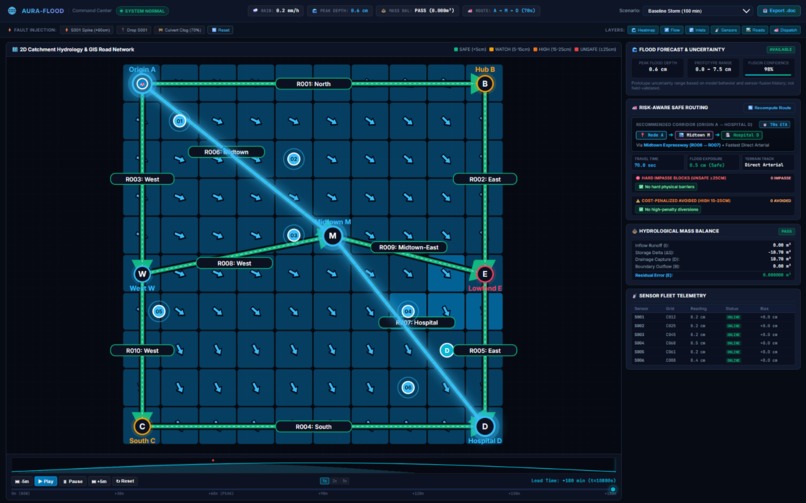
Task: Click the Rain rate indicator in header
Action: [x=276, y=11]
